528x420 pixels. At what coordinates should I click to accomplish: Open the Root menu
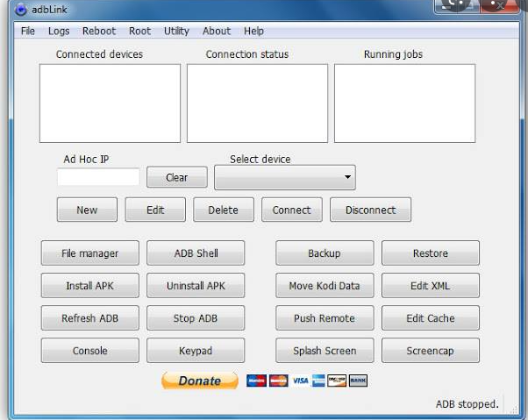click(139, 31)
